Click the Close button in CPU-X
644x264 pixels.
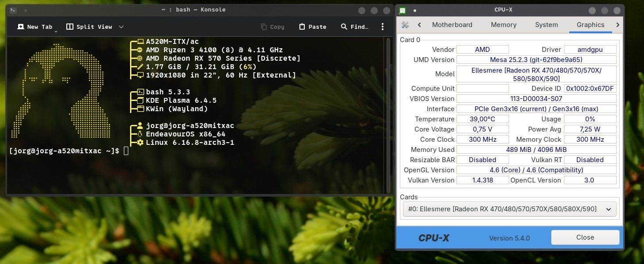click(x=585, y=237)
